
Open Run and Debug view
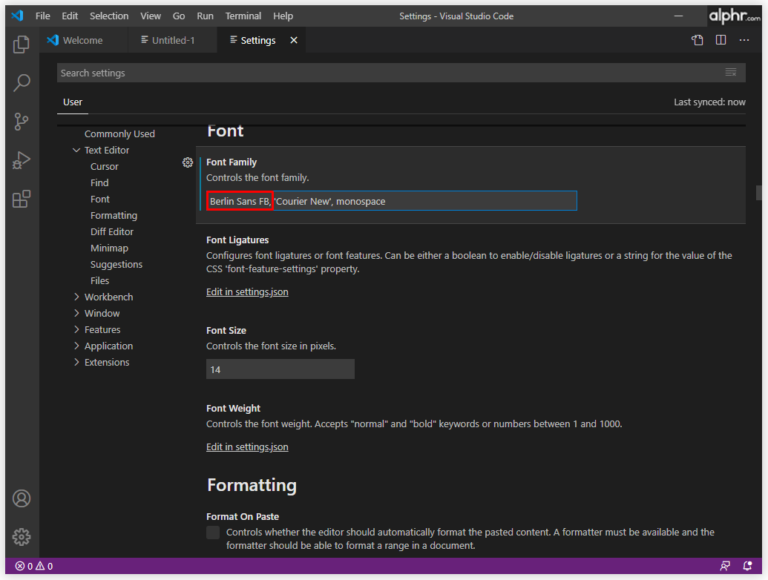(x=21, y=160)
